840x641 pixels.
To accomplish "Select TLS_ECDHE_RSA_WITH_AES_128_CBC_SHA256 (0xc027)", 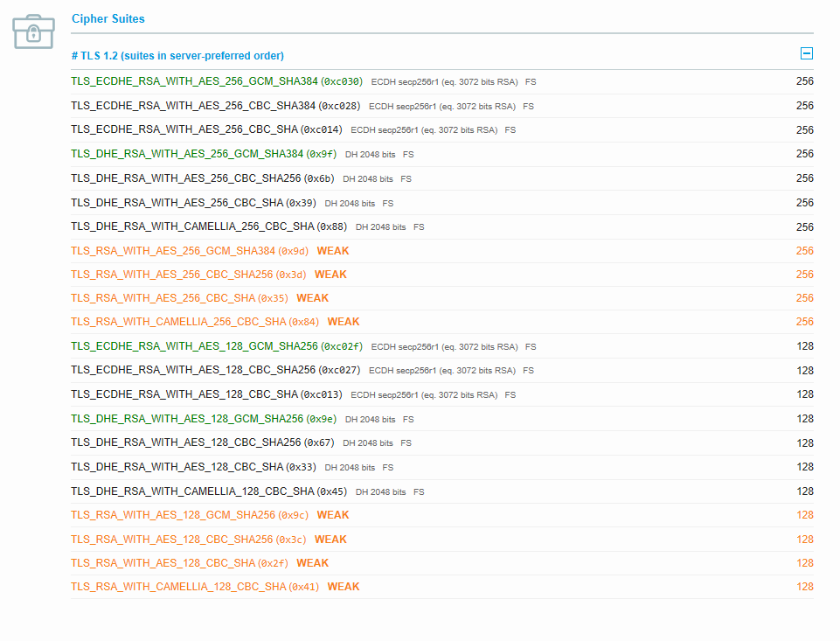I will tap(215, 370).
